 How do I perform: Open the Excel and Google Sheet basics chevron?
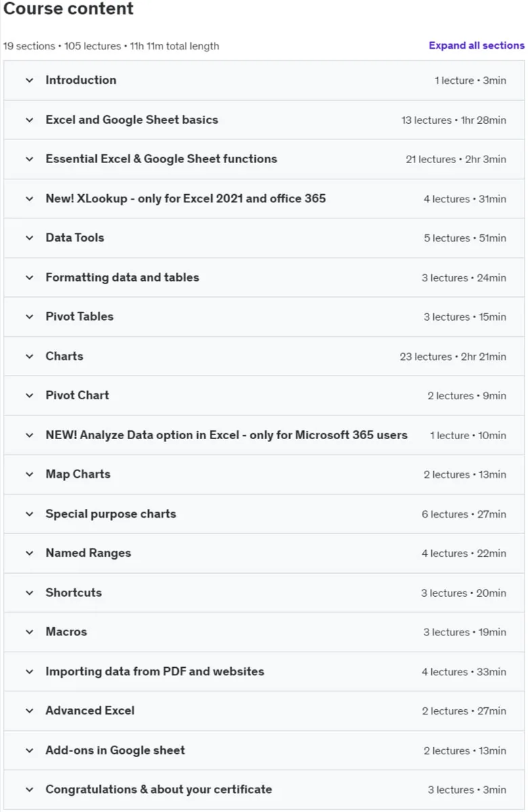(x=29, y=120)
